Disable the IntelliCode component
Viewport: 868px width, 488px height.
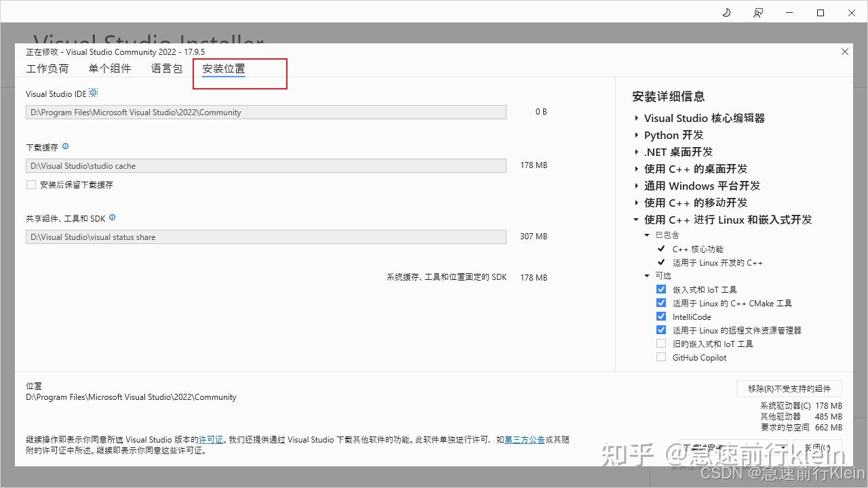(661, 316)
